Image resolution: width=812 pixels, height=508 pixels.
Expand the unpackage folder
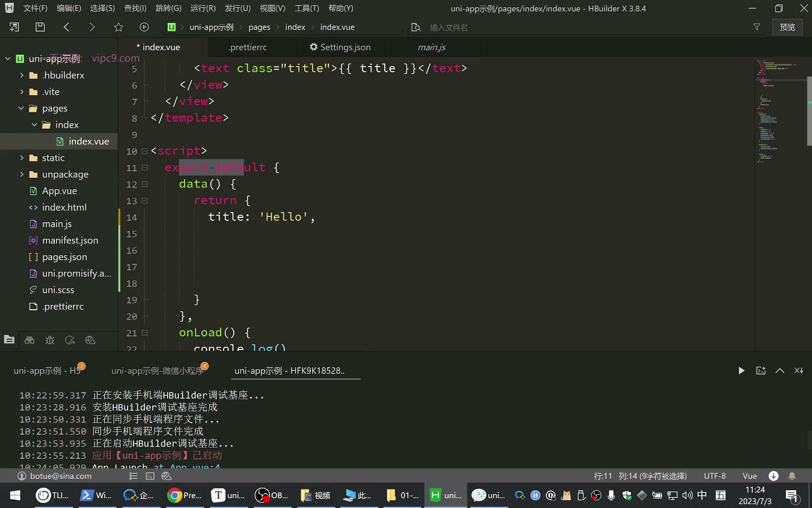click(22, 174)
